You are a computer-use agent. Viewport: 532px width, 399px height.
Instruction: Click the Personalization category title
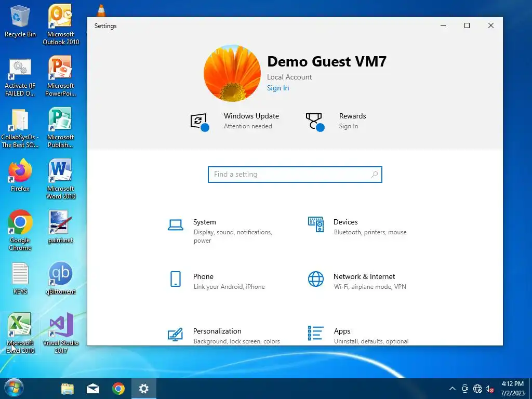(217, 331)
